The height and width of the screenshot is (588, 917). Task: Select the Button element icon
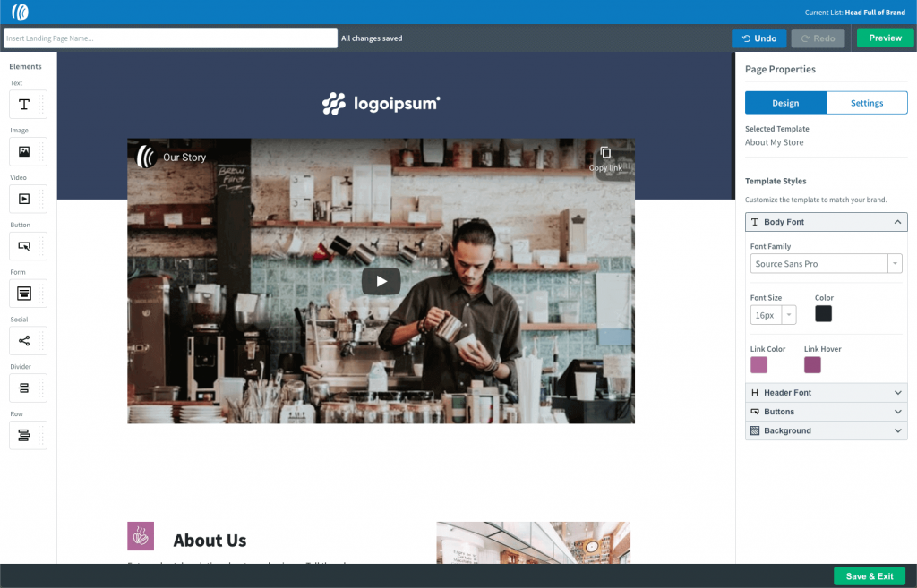(24, 246)
